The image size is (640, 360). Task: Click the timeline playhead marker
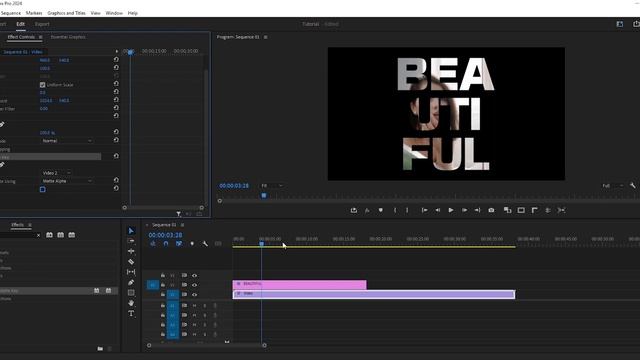[262, 244]
